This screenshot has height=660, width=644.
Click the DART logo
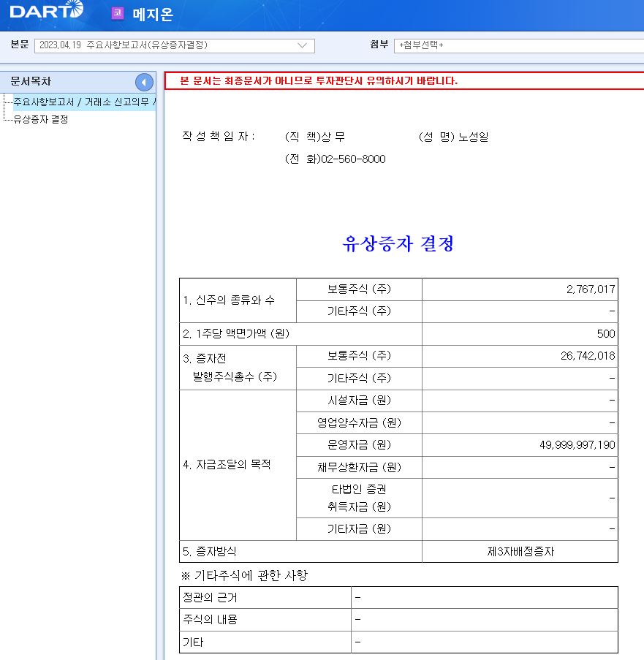coord(46,10)
